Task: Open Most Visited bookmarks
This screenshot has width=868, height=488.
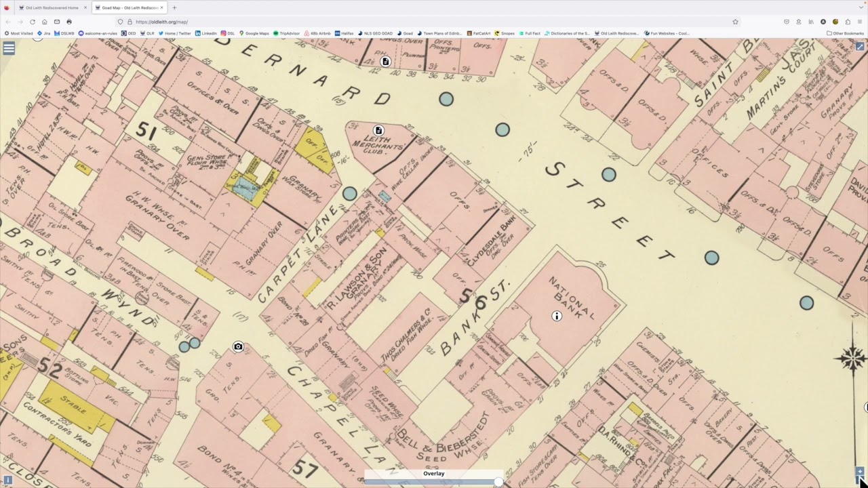Action: tap(18, 33)
